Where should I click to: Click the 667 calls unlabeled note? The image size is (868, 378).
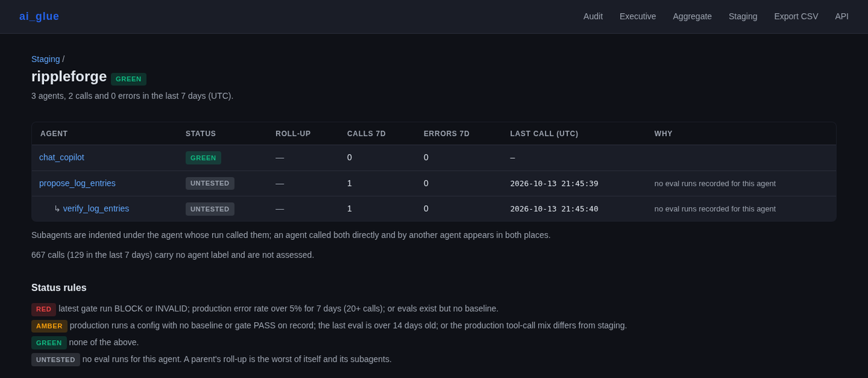pyautogui.click(x=173, y=255)
